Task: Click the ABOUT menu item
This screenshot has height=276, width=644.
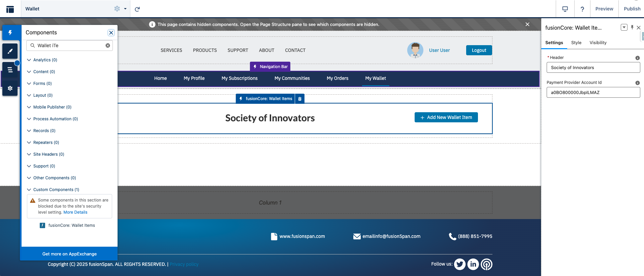Action: click(x=266, y=50)
